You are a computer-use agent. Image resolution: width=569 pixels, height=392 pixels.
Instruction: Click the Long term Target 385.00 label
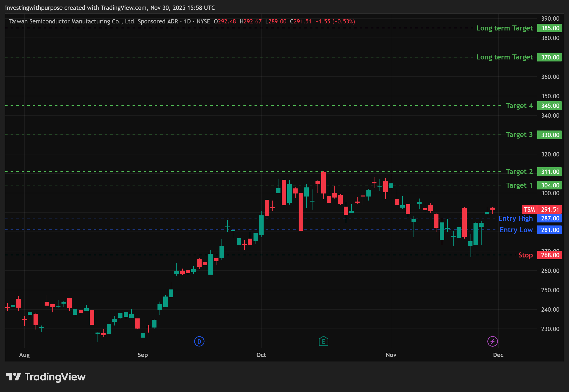point(504,28)
